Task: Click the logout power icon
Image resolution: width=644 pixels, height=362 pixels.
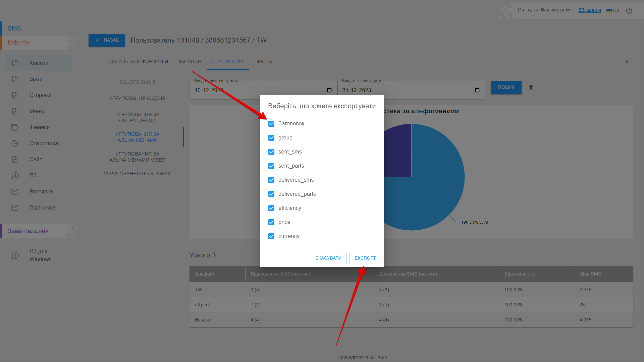Action: (x=629, y=11)
